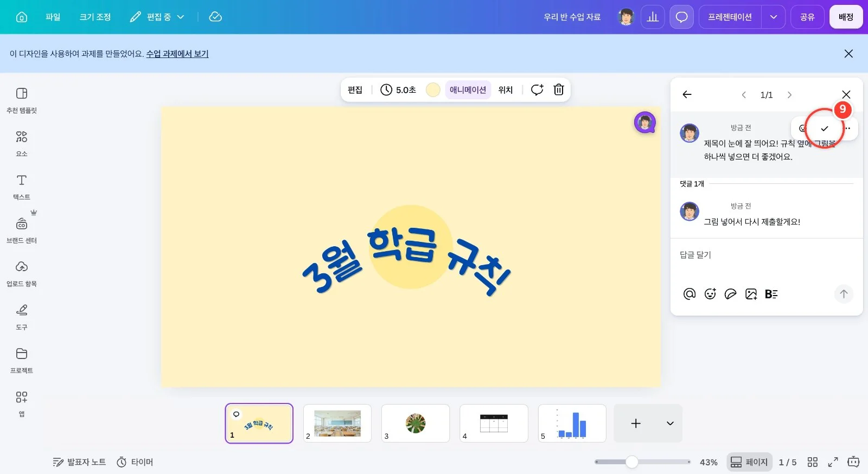Viewport: 868px width, 474px height.
Task: Open text formatting in the reply box
Action: click(x=771, y=294)
